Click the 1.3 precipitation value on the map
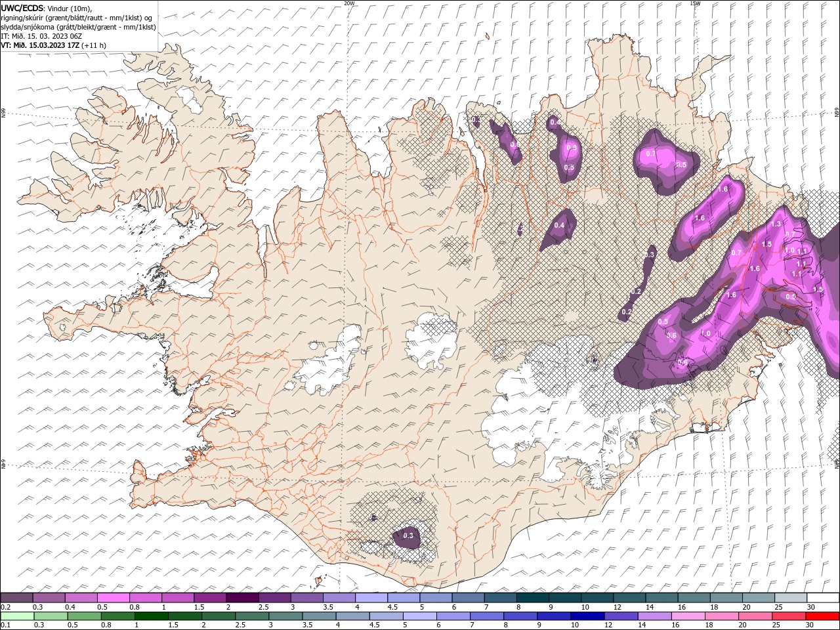 (x=776, y=224)
